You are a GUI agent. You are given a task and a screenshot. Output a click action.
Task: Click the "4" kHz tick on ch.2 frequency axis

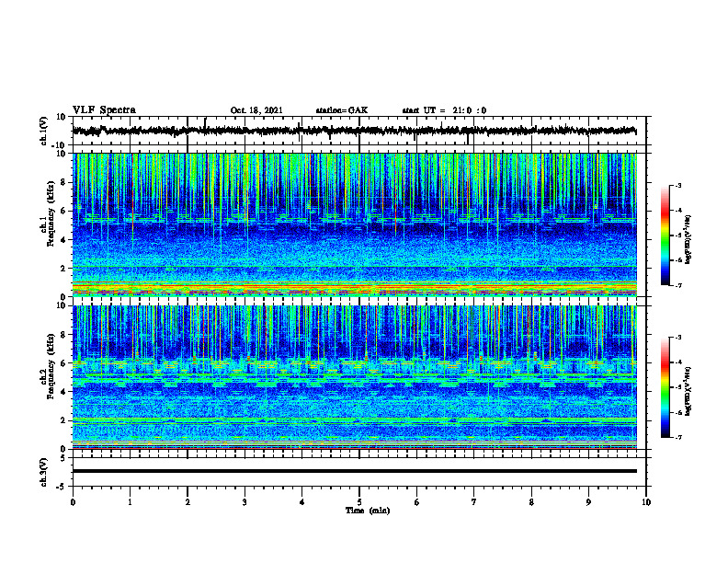[x=64, y=392]
